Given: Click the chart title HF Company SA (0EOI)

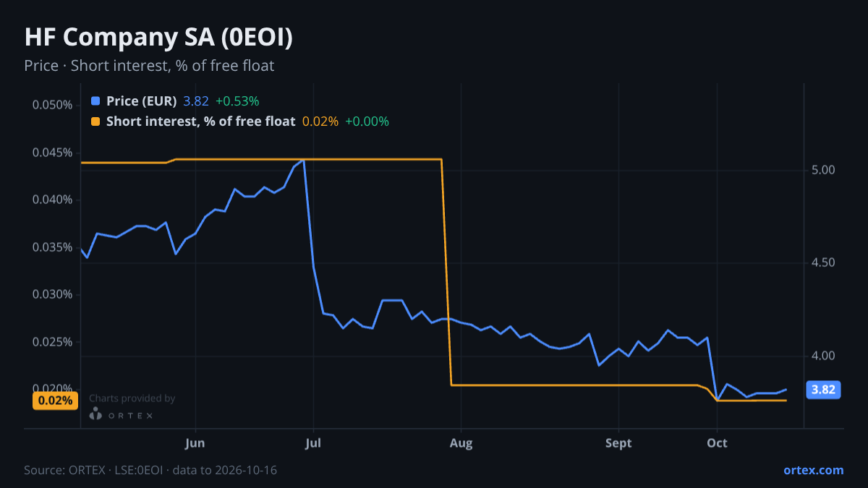Looking at the screenshot, I should click(x=158, y=38).
